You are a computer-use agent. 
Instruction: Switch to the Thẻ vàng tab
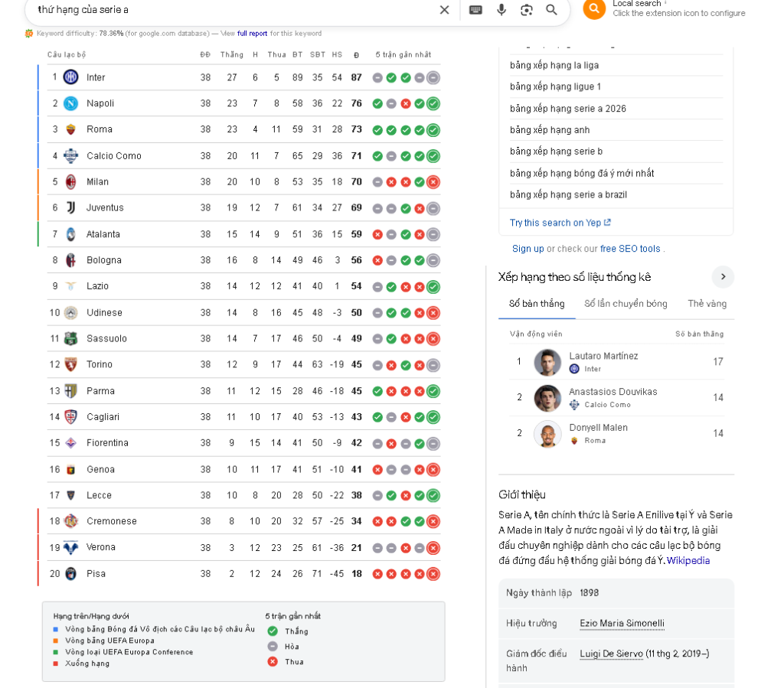[707, 304]
